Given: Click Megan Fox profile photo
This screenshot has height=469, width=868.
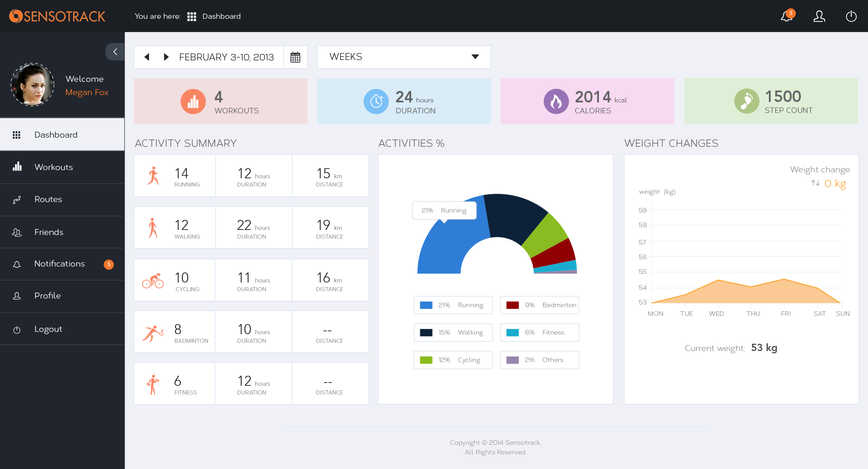Looking at the screenshot, I should 32,85.
